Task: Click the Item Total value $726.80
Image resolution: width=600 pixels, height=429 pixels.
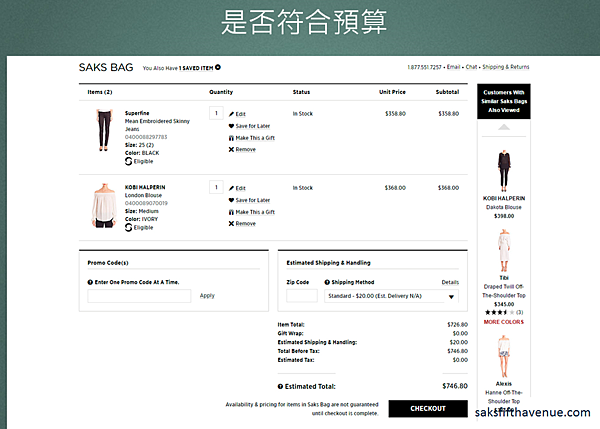Action: (x=458, y=325)
